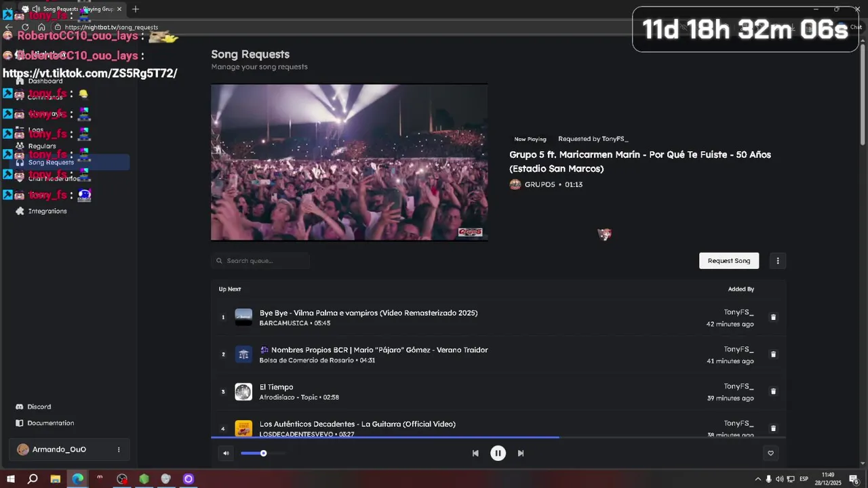Click the Discord icon in sidebar

[x=19, y=407]
